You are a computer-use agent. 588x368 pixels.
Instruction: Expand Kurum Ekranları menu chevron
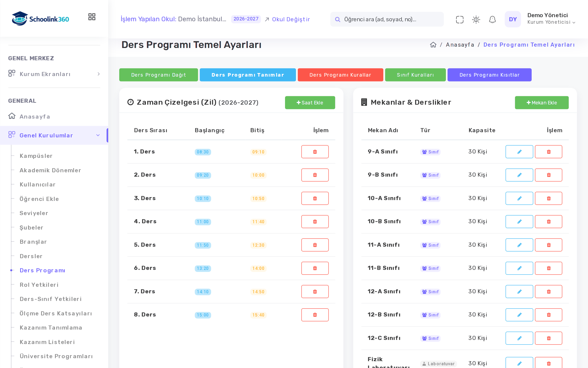click(x=99, y=74)
